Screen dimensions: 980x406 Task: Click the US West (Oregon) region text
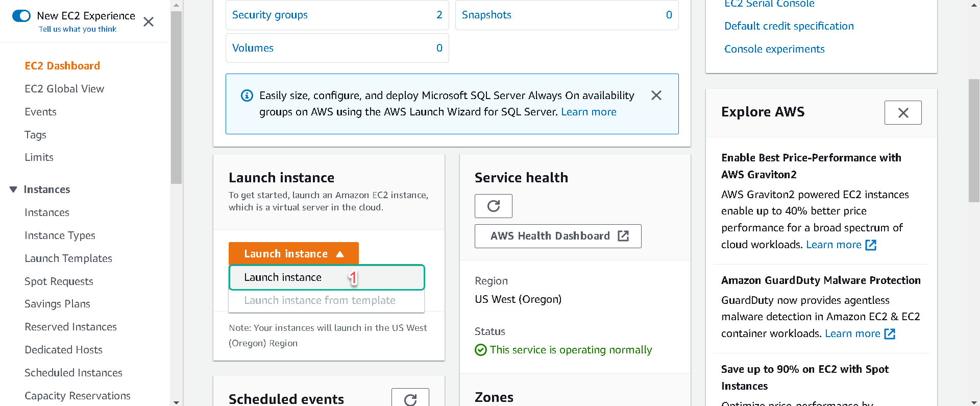[518, 299]
